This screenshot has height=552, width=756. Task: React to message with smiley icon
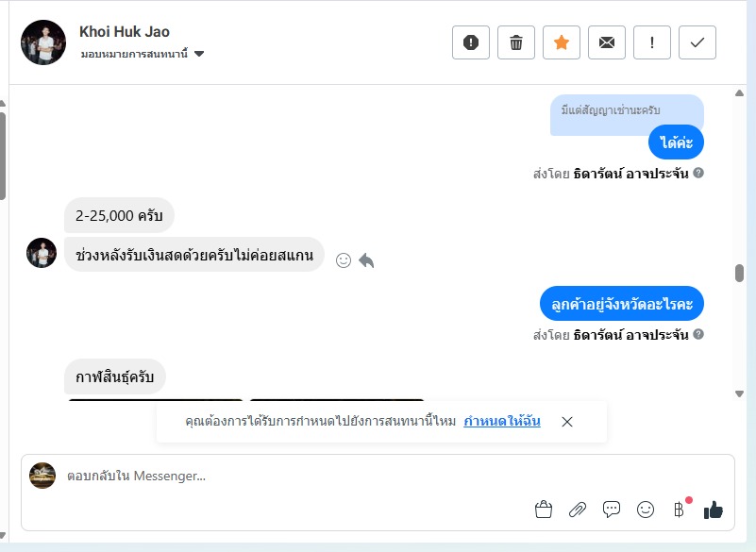tap(344, 260)
